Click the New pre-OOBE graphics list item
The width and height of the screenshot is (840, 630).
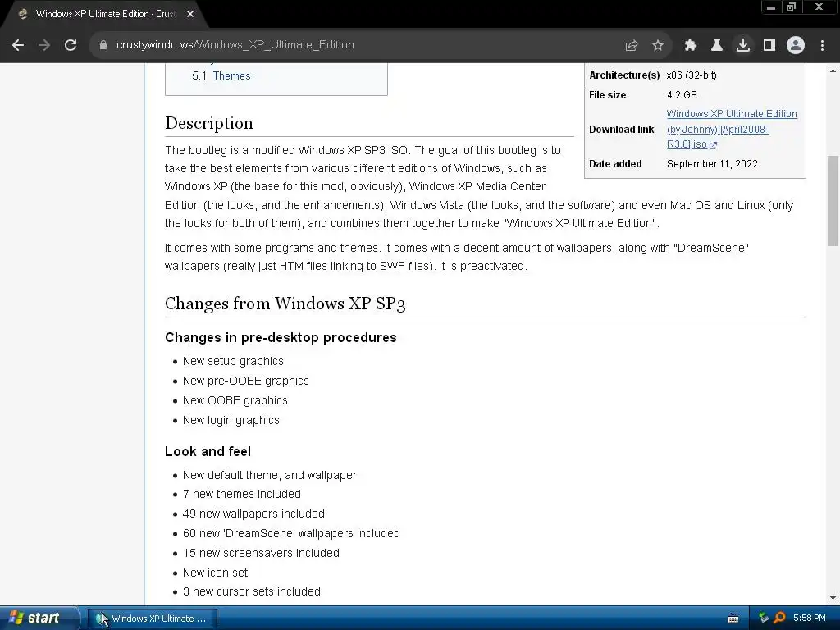[246, 381]
